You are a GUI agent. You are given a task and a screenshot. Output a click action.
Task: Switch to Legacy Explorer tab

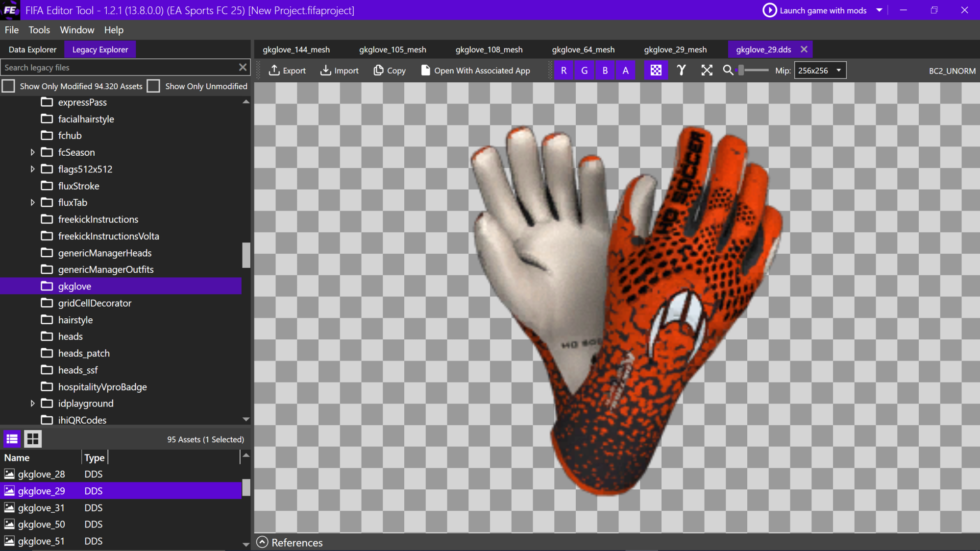100,49
